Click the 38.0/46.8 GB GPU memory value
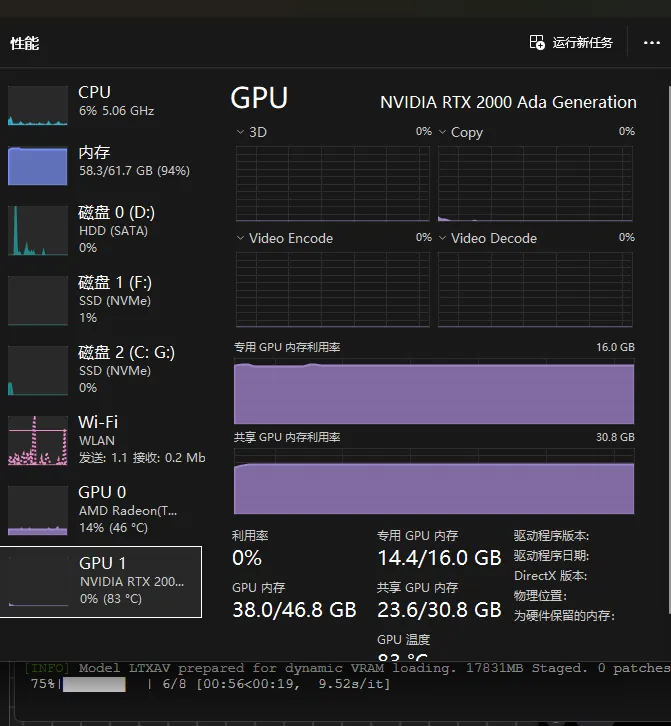Image resolution: width=671 pixels, height=726 pixels. coord(295,610)
